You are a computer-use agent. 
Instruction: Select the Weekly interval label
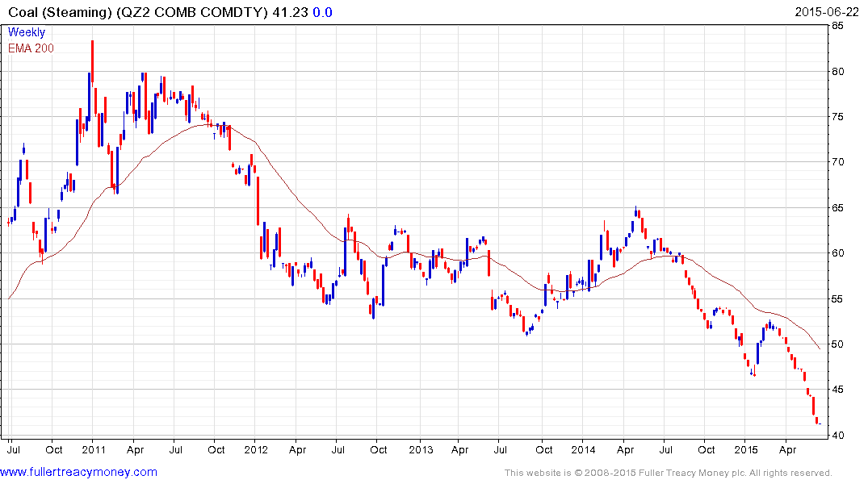tap(27, 32)
